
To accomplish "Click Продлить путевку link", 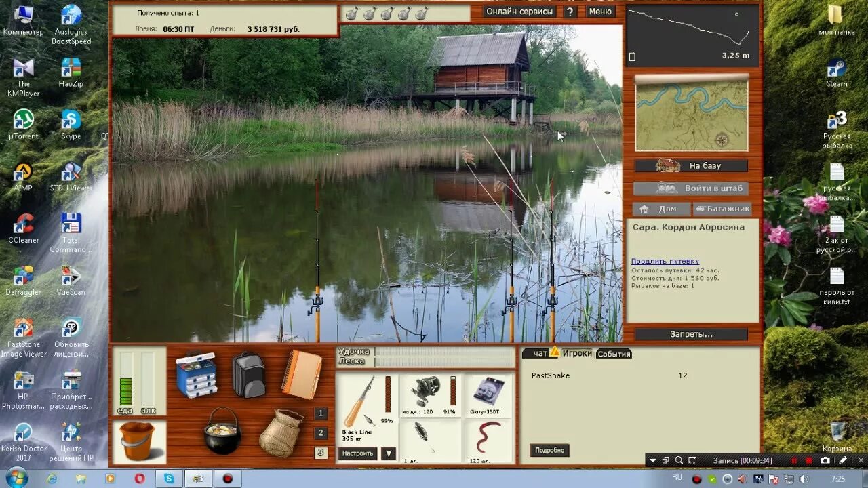I will click(x=665, y=262).
